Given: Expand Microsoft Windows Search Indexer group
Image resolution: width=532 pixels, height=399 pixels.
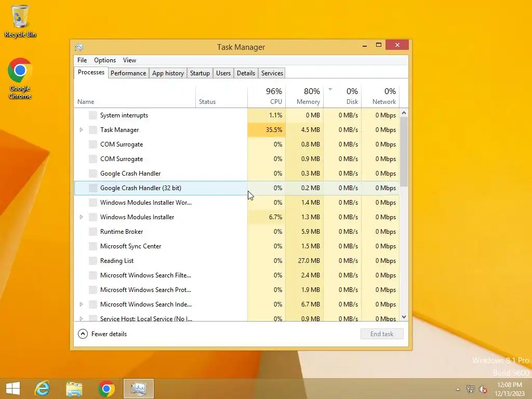Looking at the screenshot, I should [81, 304].
